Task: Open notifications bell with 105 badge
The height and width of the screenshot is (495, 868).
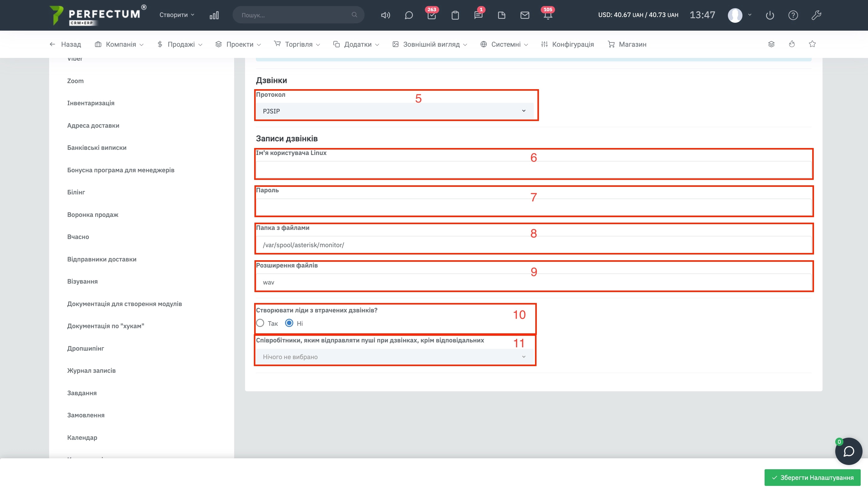Action: pos(547,15)
